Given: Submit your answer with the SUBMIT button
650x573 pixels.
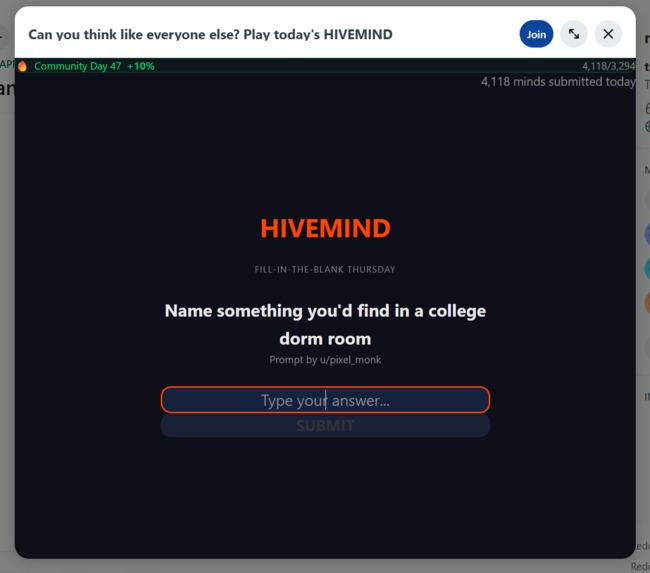Looking at the screenshot, I should pyautogui.click(x=325, y=426).
